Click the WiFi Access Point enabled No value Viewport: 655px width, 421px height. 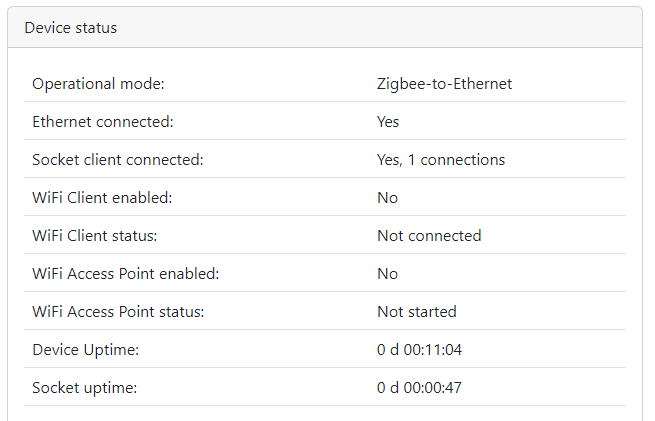point(388,274)
